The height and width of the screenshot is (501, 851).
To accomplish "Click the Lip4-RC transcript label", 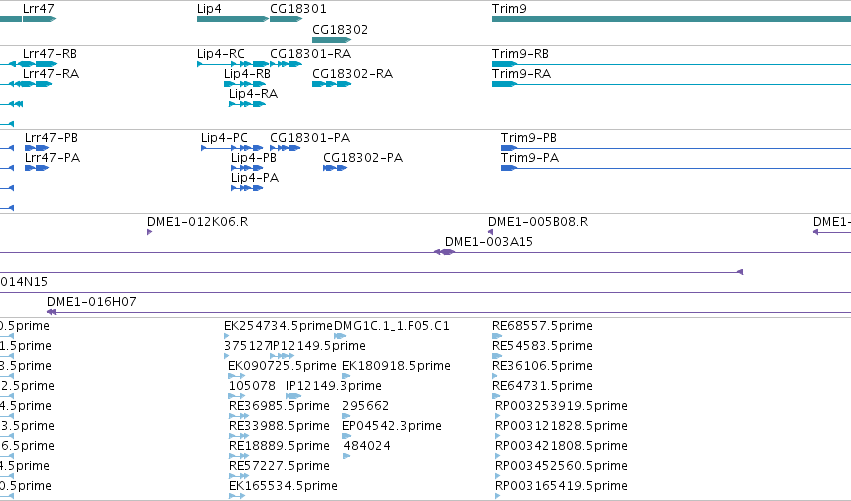I will (x=221, y=54).
